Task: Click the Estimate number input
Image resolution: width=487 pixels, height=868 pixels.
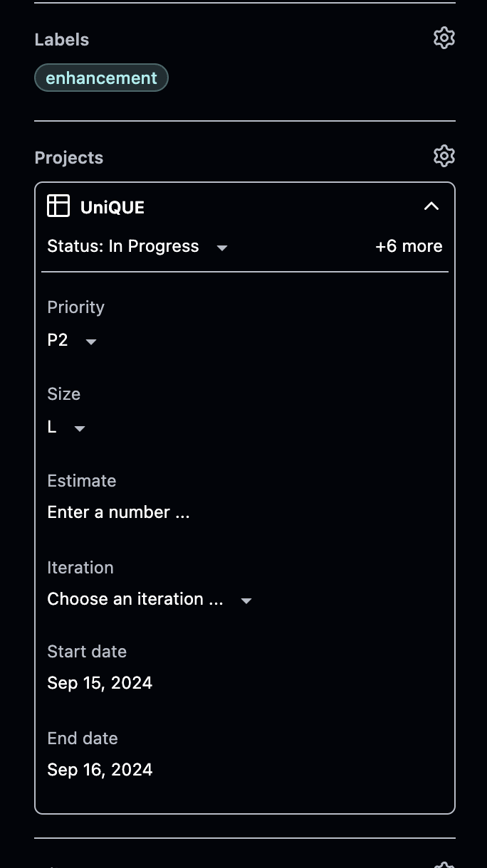Action: (118, 512)
